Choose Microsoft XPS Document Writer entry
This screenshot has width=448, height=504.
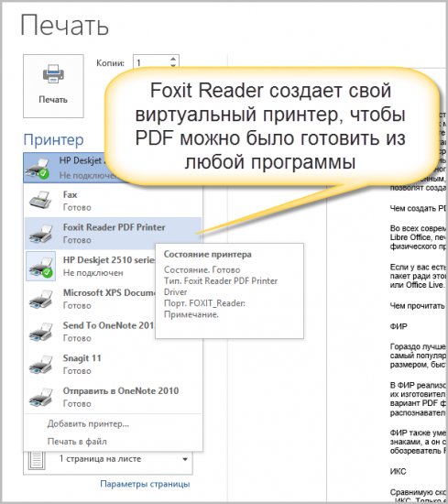90,299
